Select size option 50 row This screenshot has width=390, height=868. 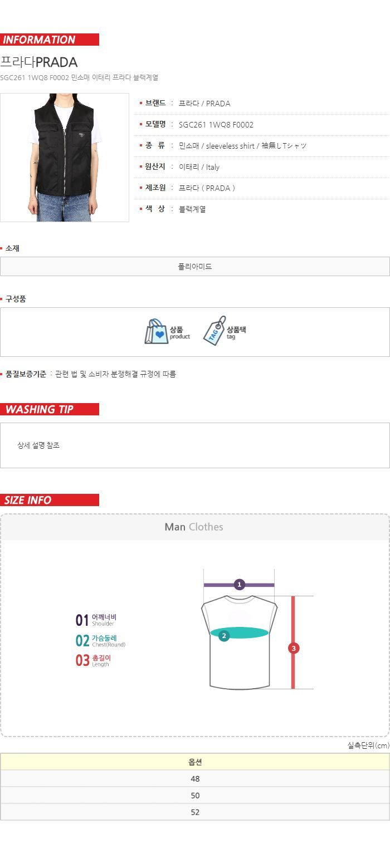point(195,796)
